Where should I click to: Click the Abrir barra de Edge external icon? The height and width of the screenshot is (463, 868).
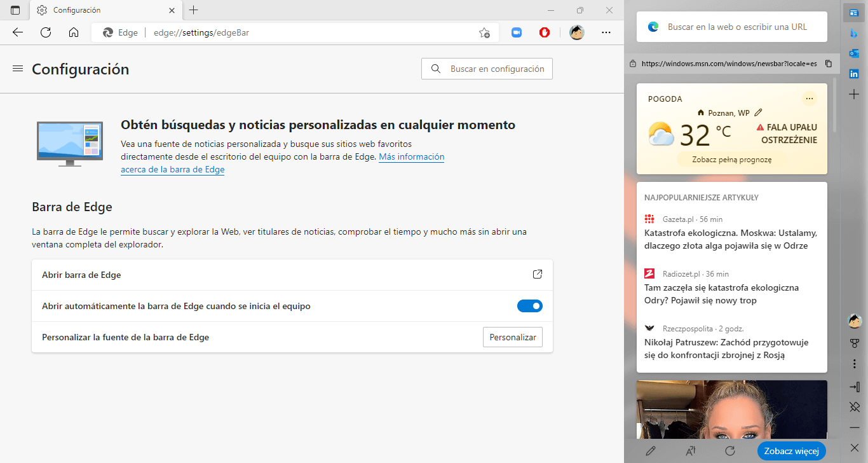coord(538,275)
